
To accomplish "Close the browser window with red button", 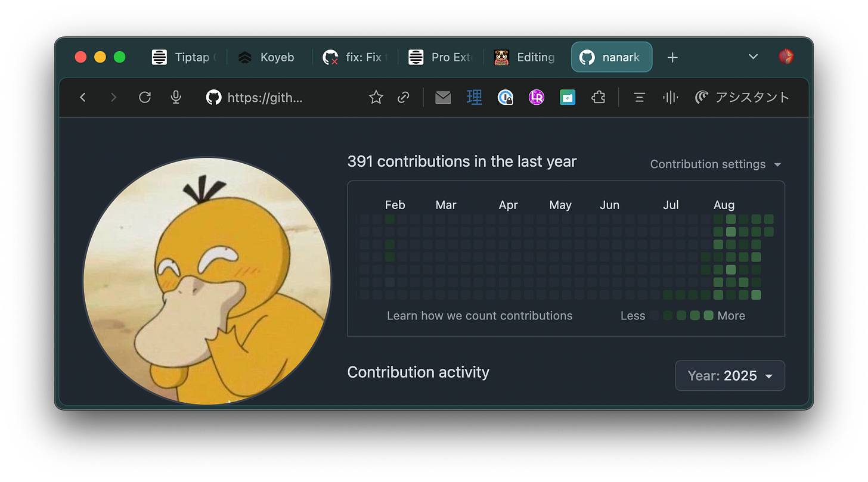I will tap(80, 57).
